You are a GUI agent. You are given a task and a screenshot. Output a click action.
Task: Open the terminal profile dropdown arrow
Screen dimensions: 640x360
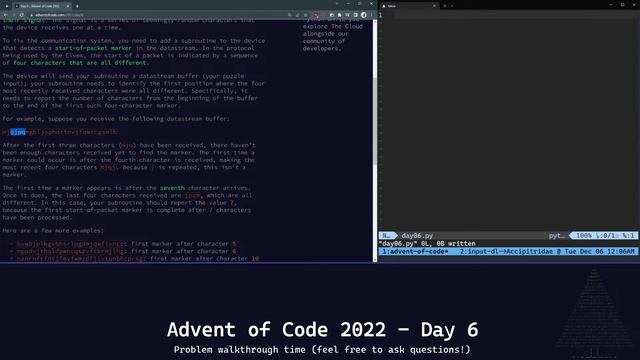pyautogui.click(x=452, y=6)
